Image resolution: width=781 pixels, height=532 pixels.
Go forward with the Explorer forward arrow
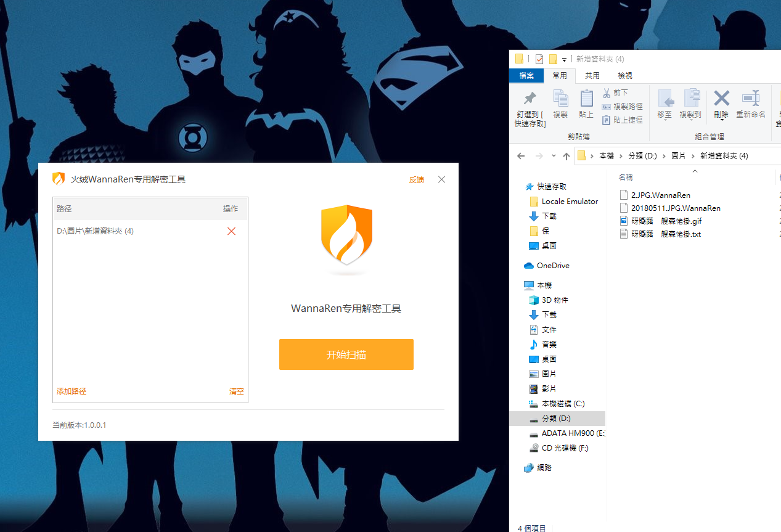click(539, 156)
